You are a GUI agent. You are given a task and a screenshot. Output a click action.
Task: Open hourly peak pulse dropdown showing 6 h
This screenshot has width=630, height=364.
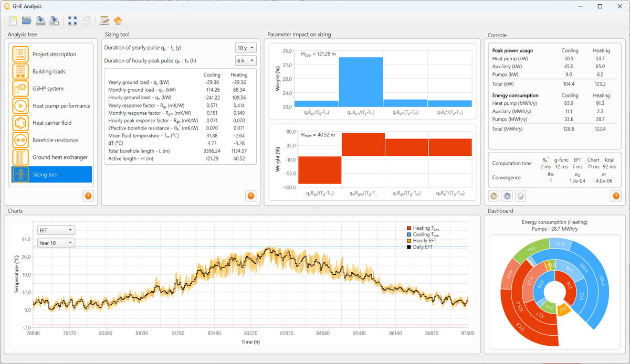[x=246, y=60]
